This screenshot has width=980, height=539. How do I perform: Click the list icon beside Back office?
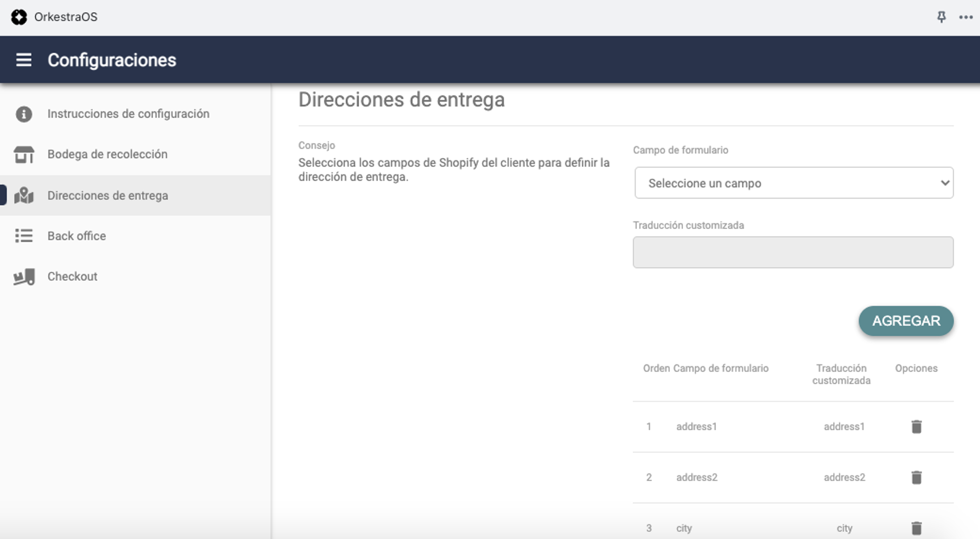click(24, 236)
